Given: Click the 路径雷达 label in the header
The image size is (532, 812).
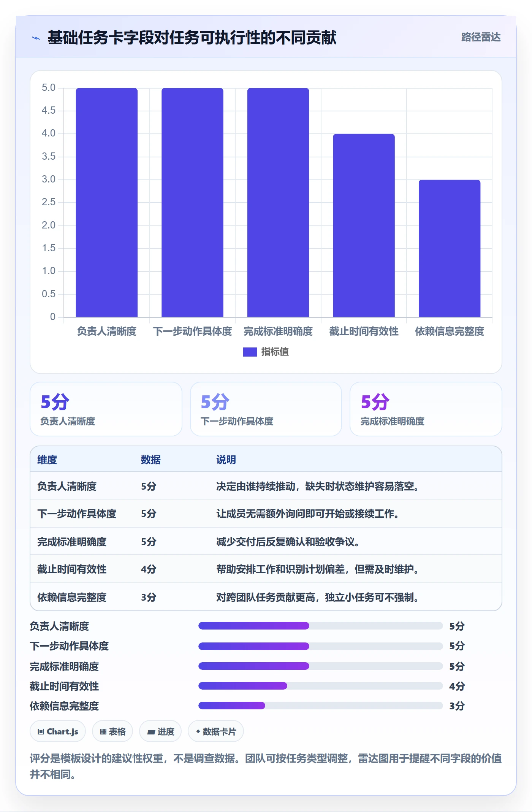Looking at the screenshot, I should tap(481, 37).
